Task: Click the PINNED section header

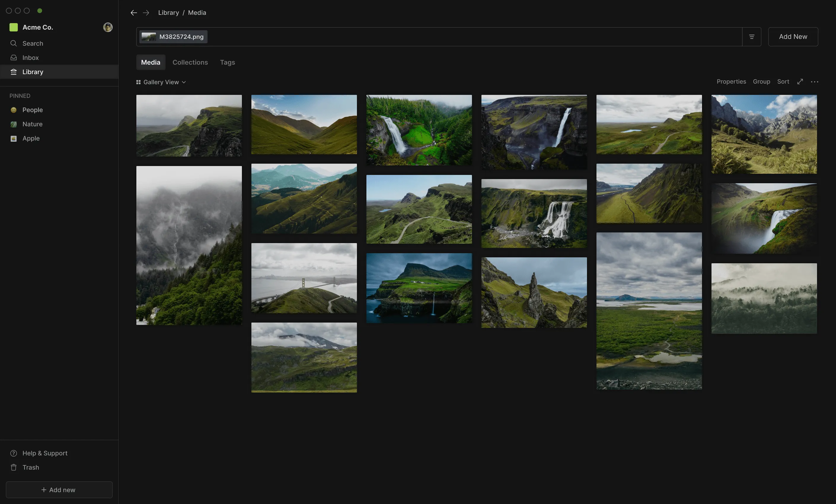Action: click(x=20, y=96)
